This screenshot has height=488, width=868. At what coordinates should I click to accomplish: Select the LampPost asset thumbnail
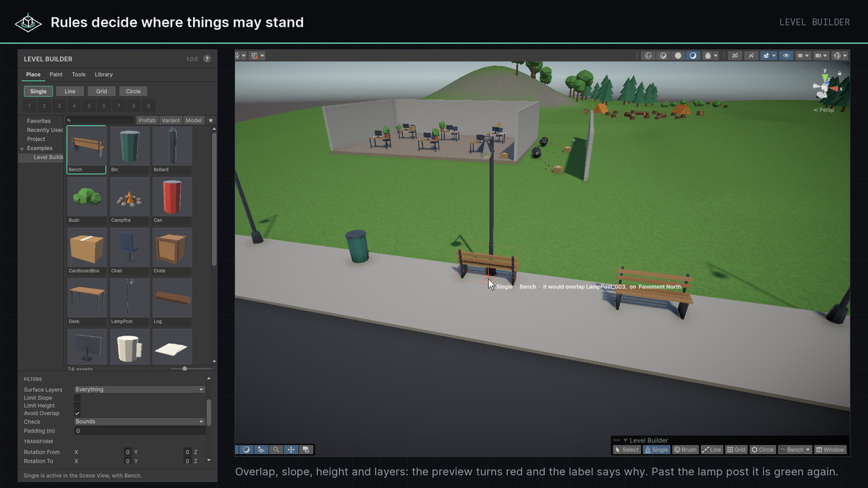129,301
